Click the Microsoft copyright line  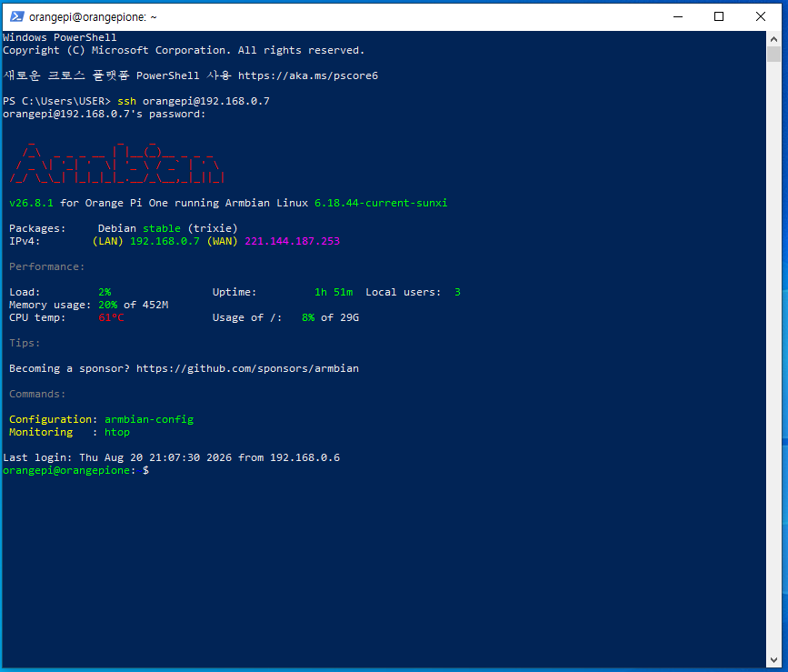pos(184,50)
